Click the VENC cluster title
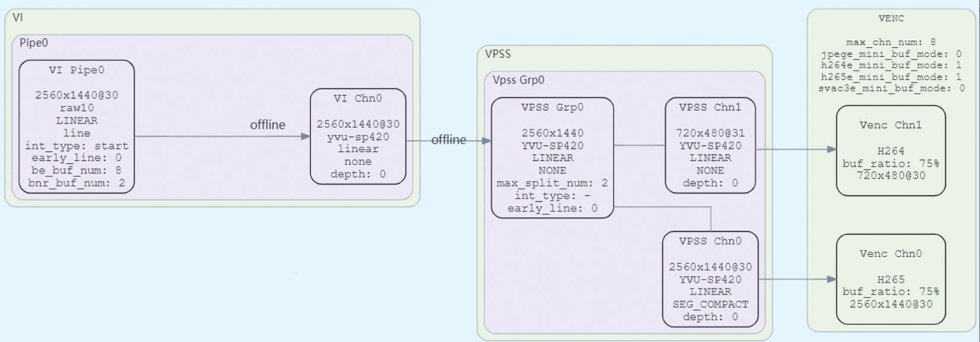The image size is (980, 342). (x=891, y=18)
